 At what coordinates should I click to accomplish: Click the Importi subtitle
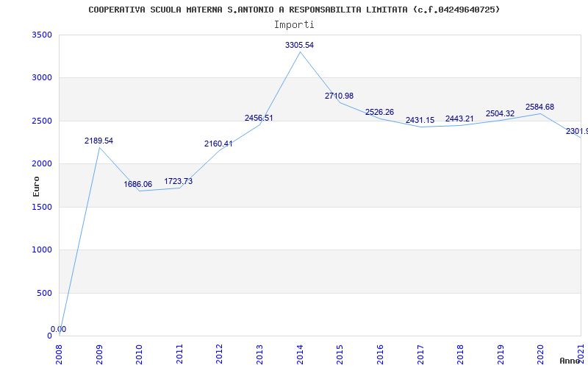pyautogui.click(x=294, y=25)
